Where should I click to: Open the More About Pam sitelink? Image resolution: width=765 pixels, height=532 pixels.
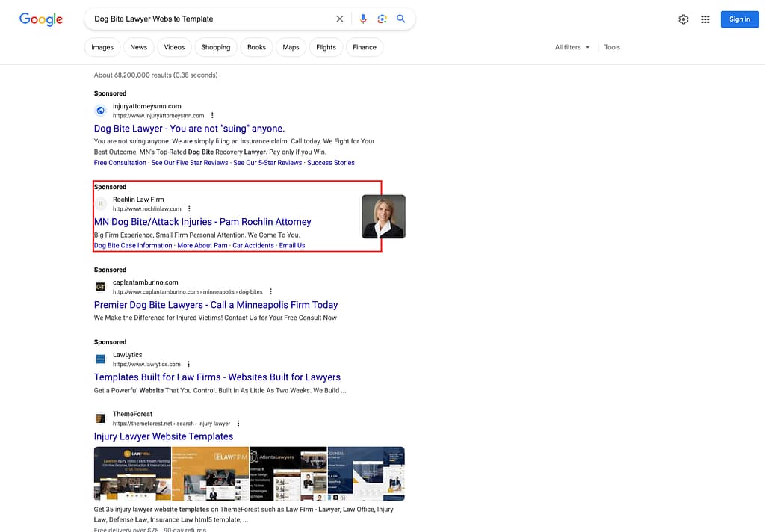click(x=202, y=246)
